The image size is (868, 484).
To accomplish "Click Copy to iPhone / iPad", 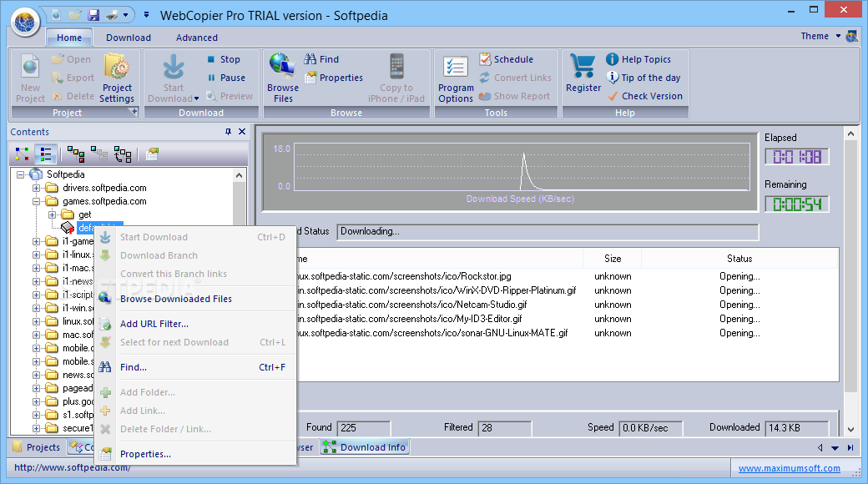I will click(396, 78).
